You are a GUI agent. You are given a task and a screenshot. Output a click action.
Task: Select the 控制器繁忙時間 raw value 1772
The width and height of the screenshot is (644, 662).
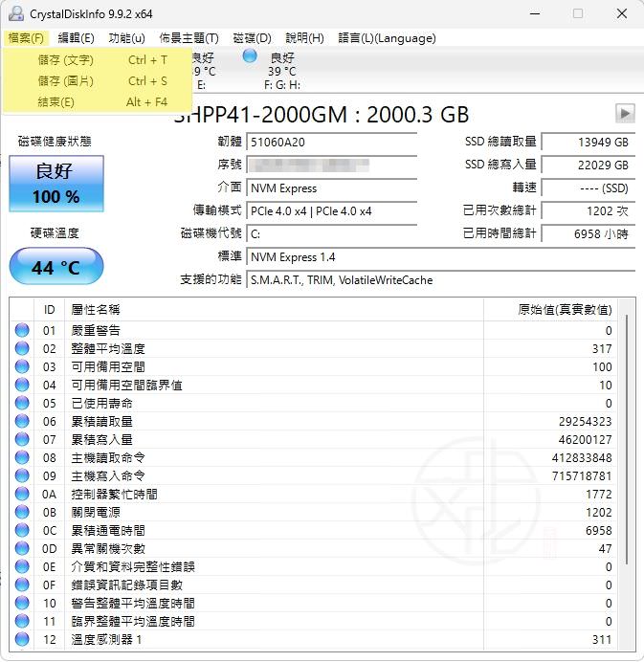(x=599, y=494)
